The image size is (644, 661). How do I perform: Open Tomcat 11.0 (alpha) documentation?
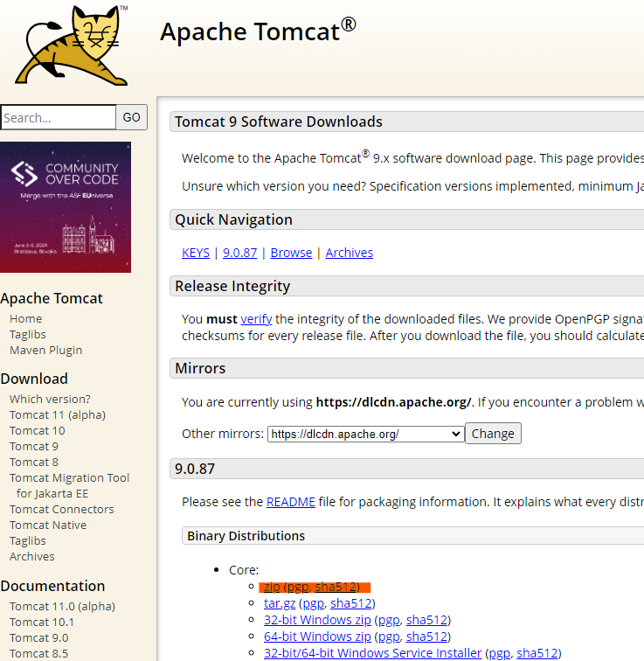tap(62, 606)
